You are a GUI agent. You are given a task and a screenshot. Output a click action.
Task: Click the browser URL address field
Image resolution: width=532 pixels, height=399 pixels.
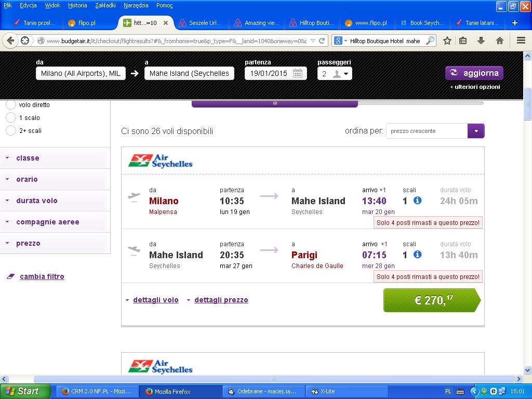(177, 41)
